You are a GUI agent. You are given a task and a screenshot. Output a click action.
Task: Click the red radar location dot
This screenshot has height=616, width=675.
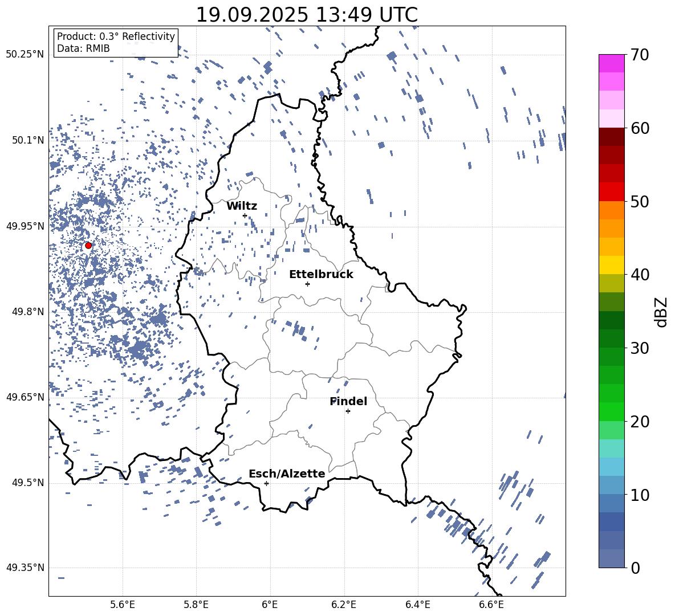(x=88, y=246)
